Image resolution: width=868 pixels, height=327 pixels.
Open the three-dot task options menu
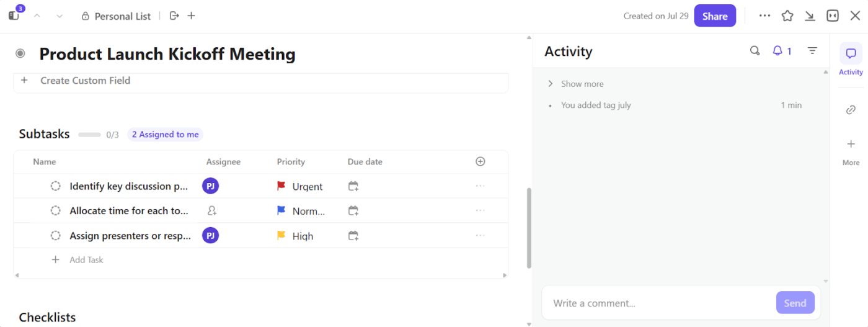(x=764, y=16)
